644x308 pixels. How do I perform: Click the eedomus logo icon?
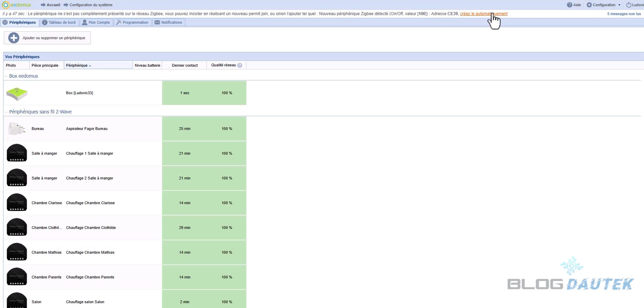click(5, 5)
